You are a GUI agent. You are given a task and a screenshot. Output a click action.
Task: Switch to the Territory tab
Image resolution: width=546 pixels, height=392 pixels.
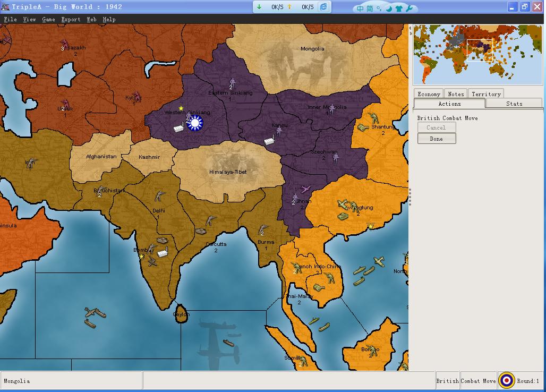486,94
